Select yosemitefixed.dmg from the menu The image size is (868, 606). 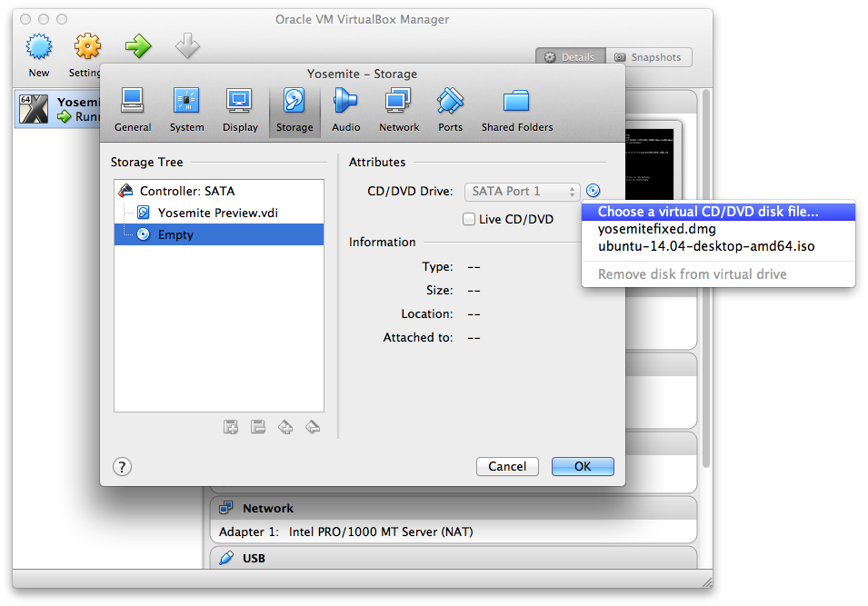(x=656, y=229)
